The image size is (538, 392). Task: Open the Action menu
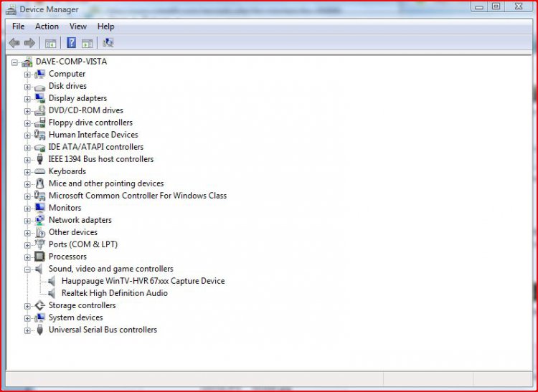[x=47, y=27]
